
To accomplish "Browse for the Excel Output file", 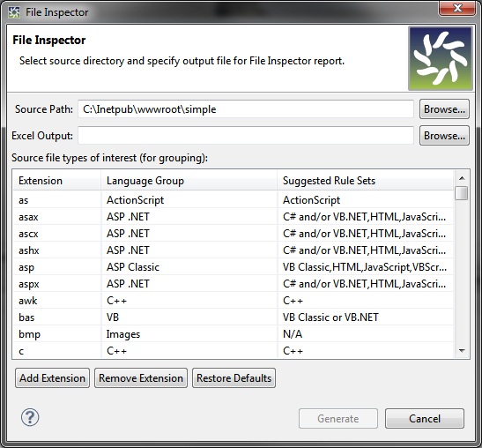I will pyautogui.click(x=444, y=136).
